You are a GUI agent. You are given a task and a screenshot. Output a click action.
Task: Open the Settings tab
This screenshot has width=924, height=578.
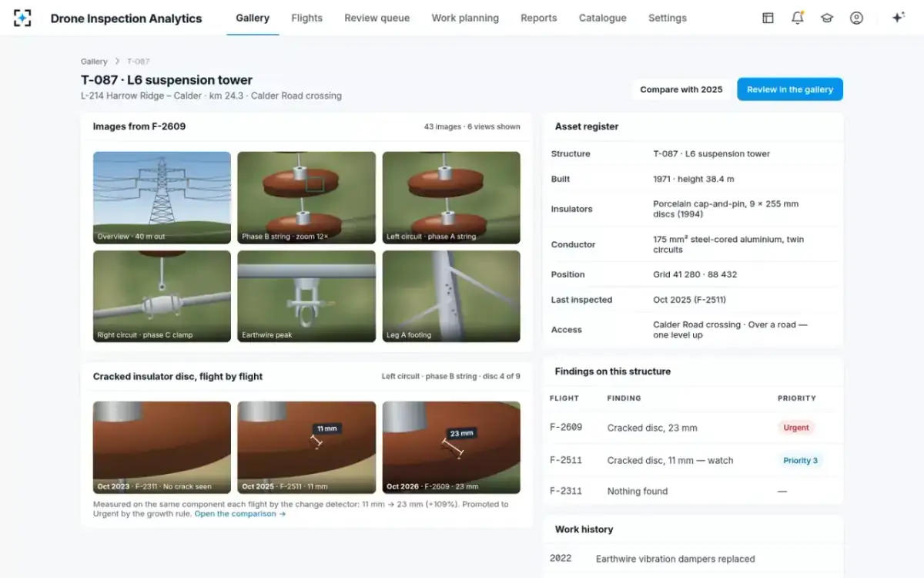tap(667, 18)
